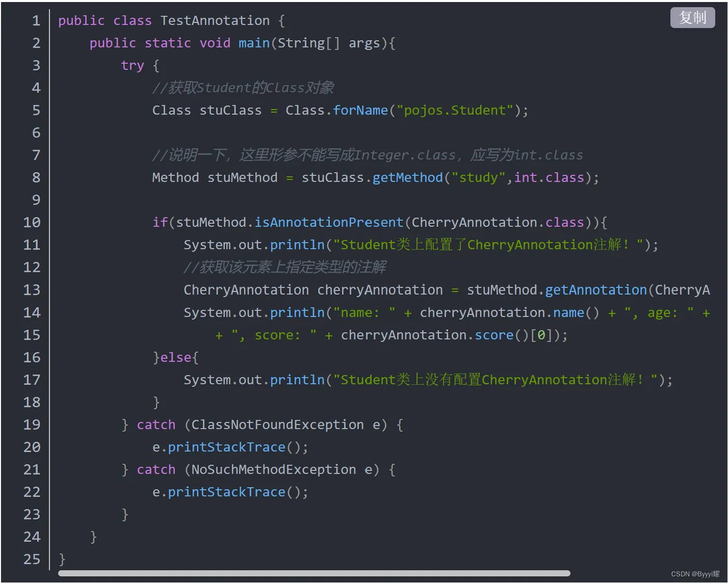Click the else keyword on line 16
This screenshot has height=583, width=728.
176,357
